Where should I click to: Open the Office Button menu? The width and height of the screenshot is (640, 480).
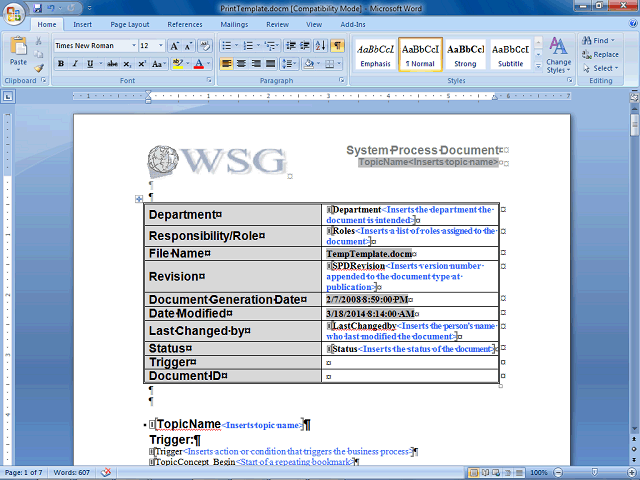pyautogui.click(x=13, y=14)
